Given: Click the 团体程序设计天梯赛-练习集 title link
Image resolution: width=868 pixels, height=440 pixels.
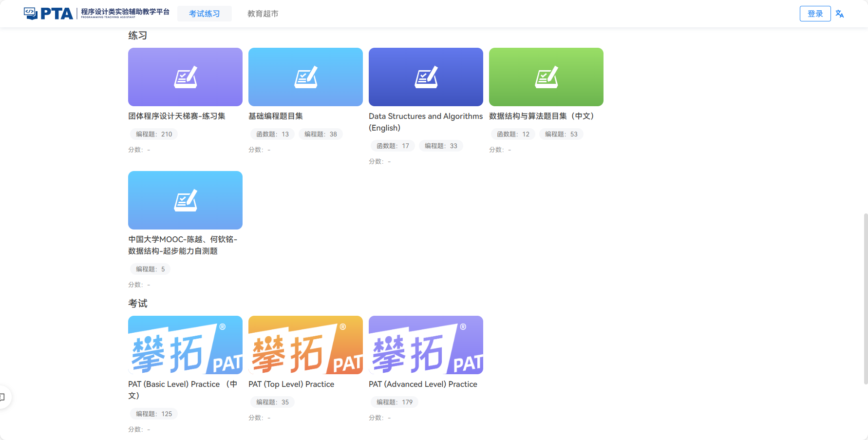Looking at the screenshot, I should point(177,116).
